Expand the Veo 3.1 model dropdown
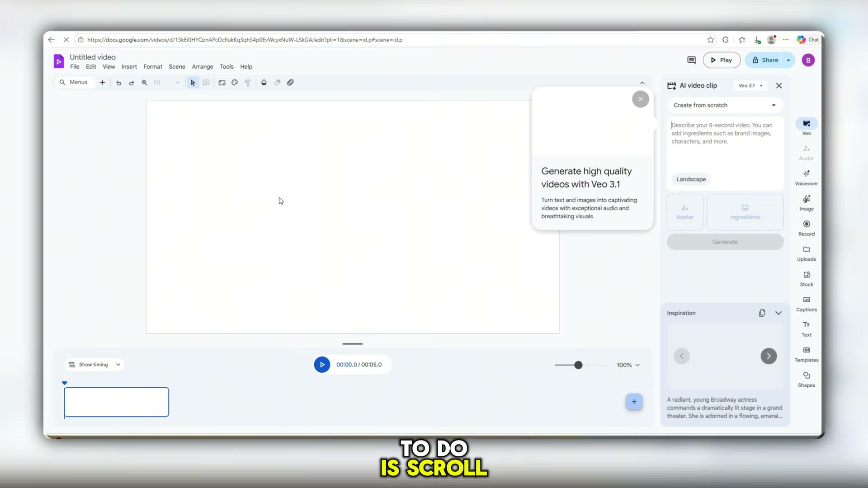 click(750, 85)
